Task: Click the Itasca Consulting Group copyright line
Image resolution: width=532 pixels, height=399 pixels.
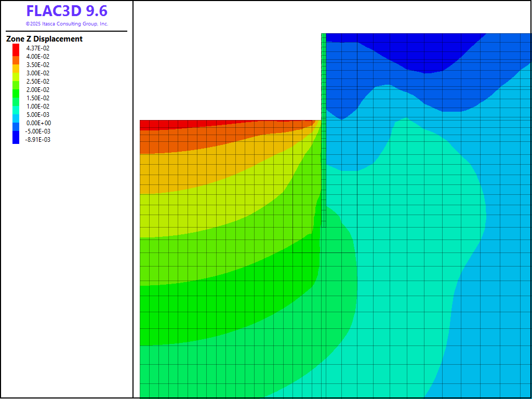Action: 66,24
